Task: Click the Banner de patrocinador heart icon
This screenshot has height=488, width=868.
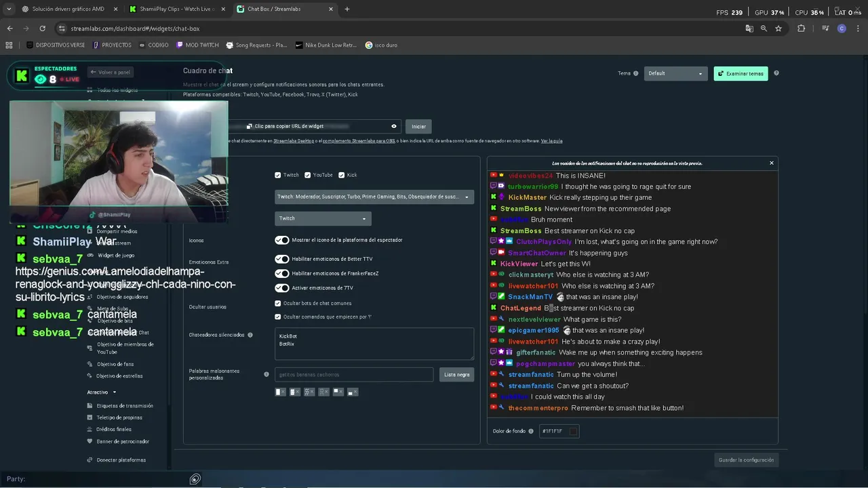Action: coord(90,441)
